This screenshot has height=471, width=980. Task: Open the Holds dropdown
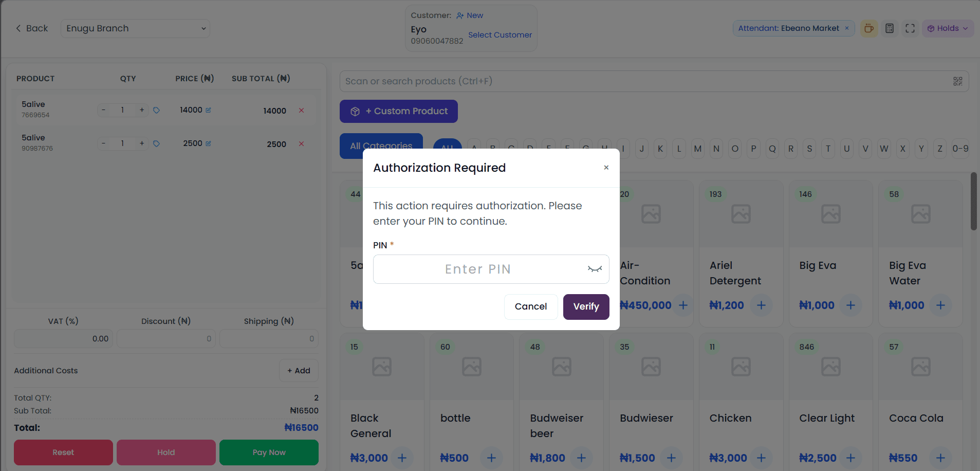pyautogui.click(x=948, y=28)
